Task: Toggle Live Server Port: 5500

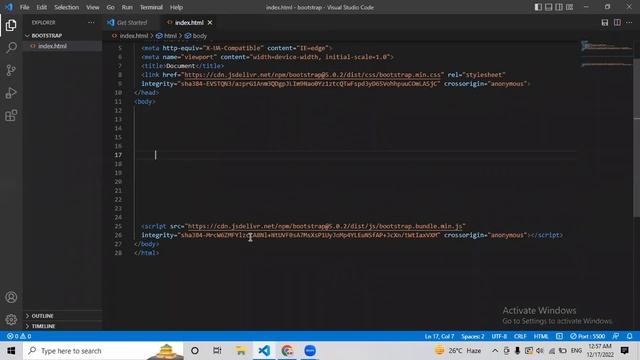Action: point(587,336)
